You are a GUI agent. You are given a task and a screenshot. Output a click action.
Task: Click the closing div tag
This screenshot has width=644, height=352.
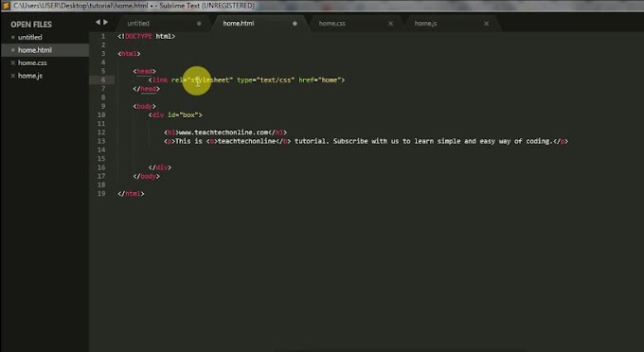[160, 167]
